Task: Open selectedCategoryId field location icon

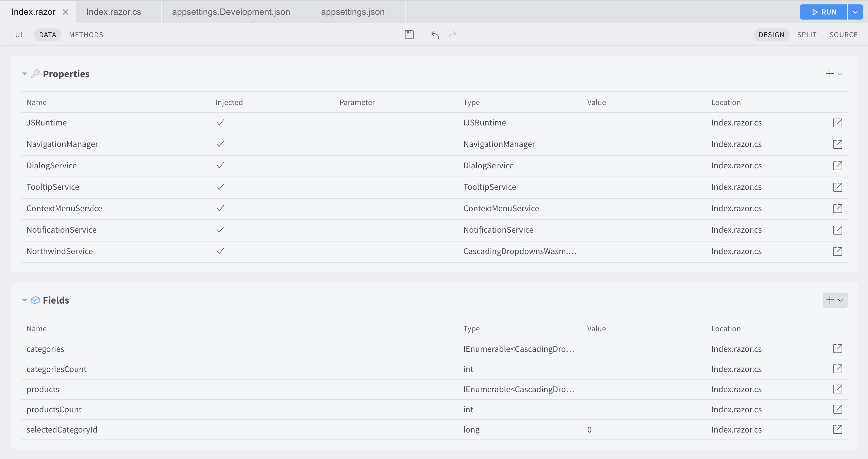Action: 837,429
